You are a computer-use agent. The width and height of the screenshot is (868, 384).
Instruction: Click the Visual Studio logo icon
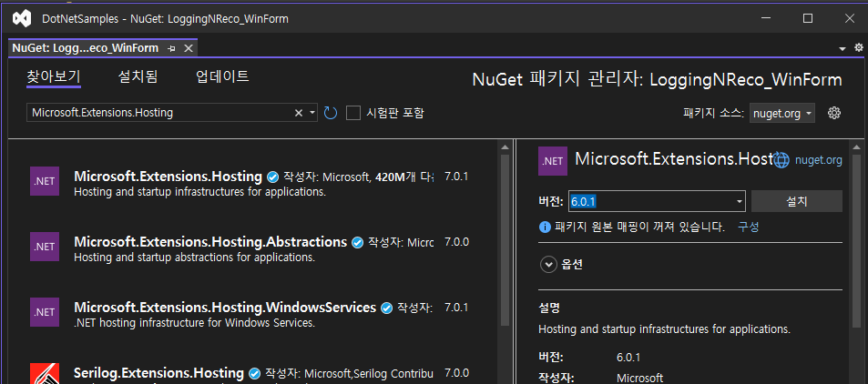(22, 18)
